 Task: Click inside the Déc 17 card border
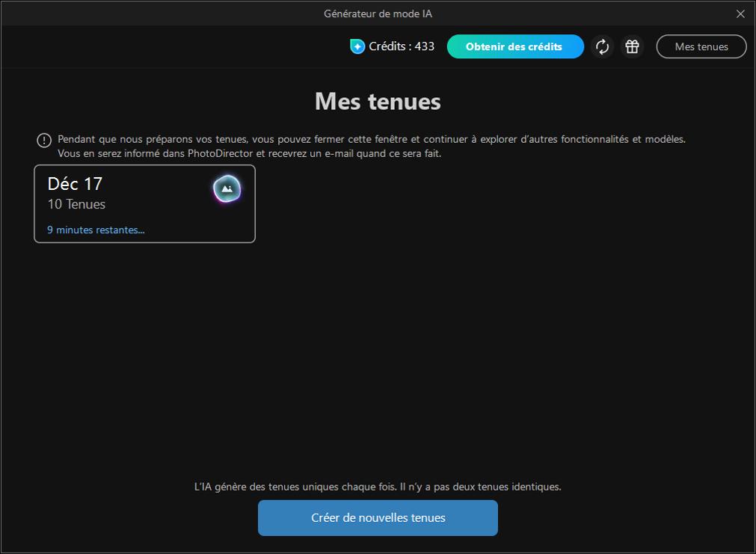click(x=144, y=203)
